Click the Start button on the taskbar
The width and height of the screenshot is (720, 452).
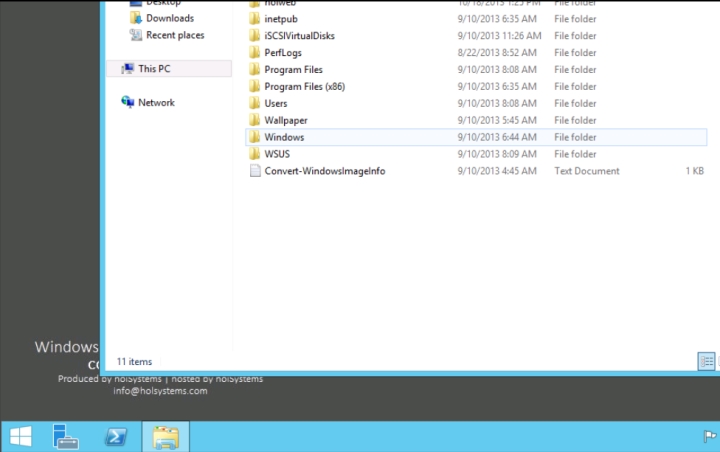coord(20,436)
